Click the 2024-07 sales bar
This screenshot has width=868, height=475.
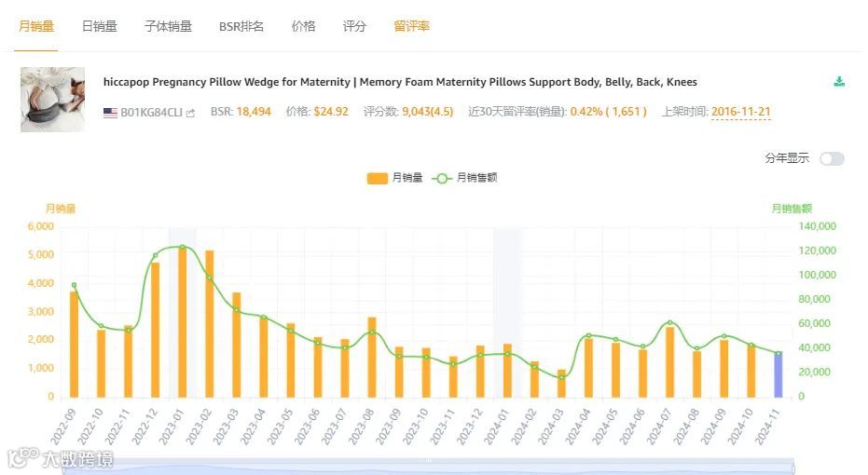click(x=669, y=362)
